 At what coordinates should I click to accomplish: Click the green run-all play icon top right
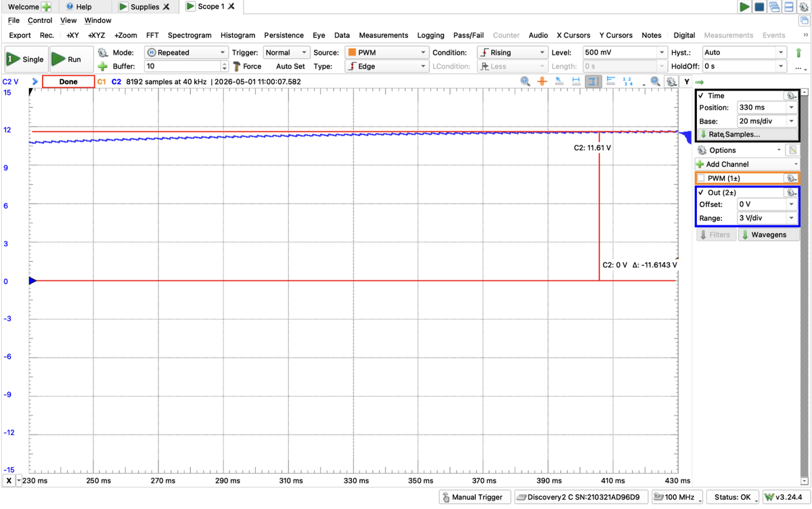click(744, 7)
